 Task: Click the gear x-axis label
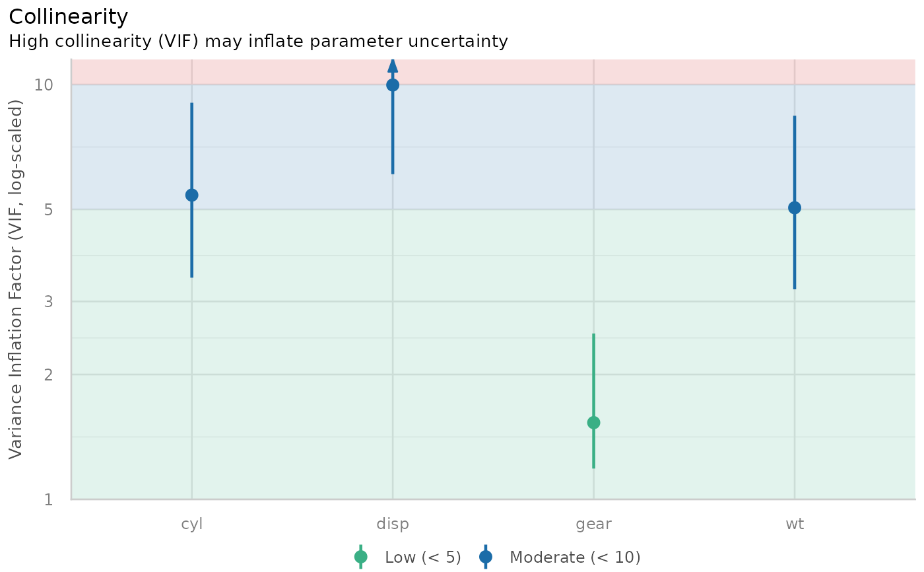click(593, 524)
